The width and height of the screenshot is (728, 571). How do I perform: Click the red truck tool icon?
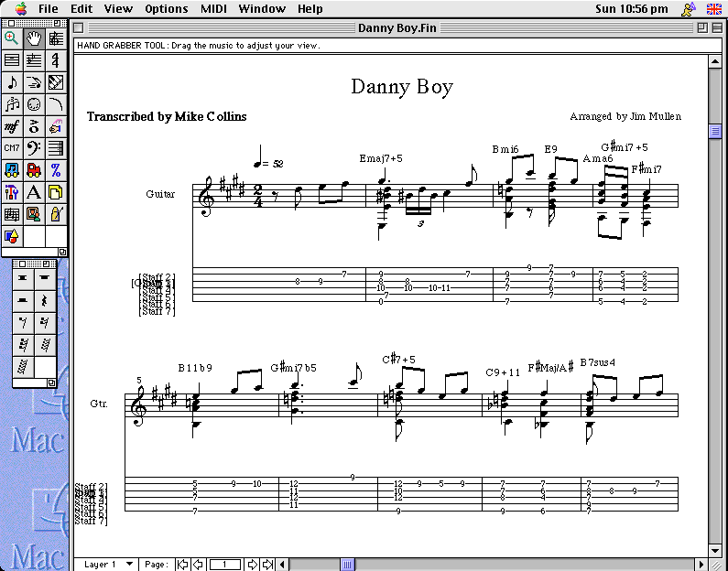click(x=34, y=171)
